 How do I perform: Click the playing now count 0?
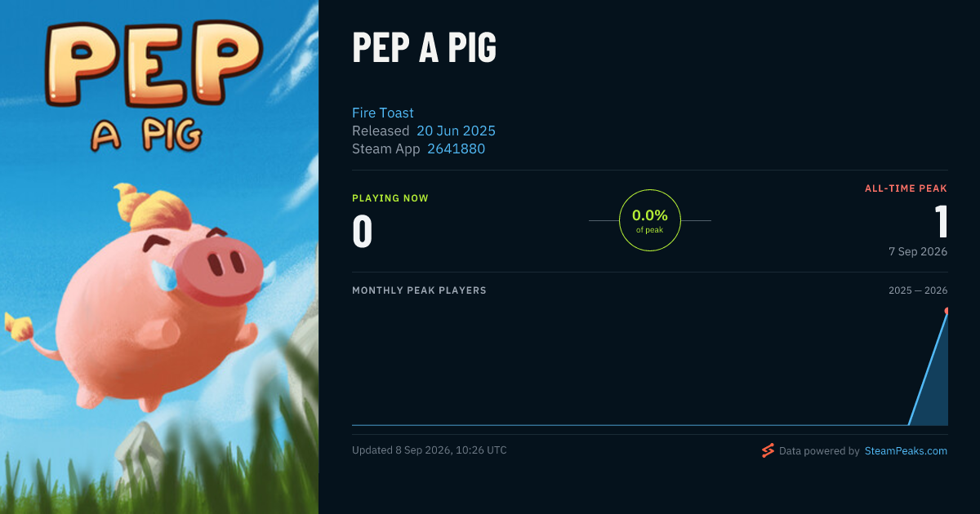click(x=362, y=231)
